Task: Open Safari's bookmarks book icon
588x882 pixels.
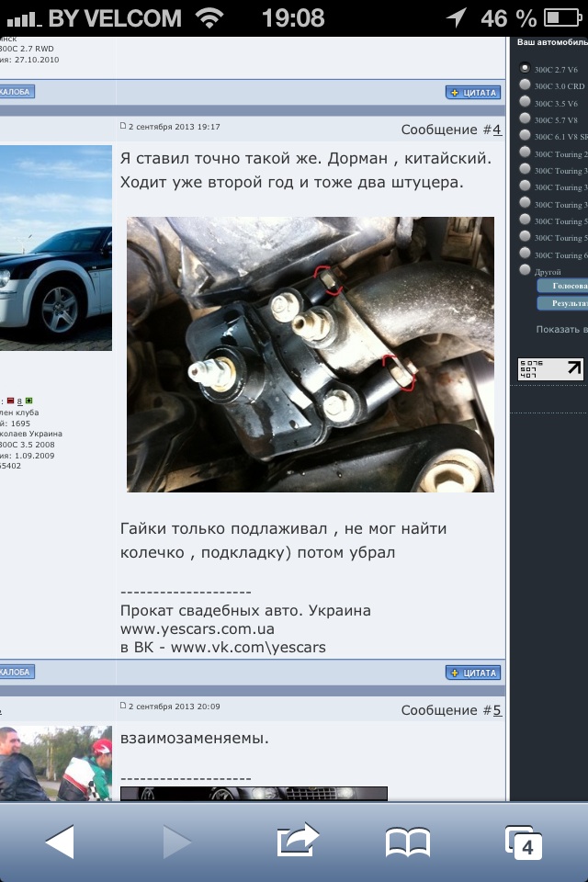Action: [x=408, y=842]
